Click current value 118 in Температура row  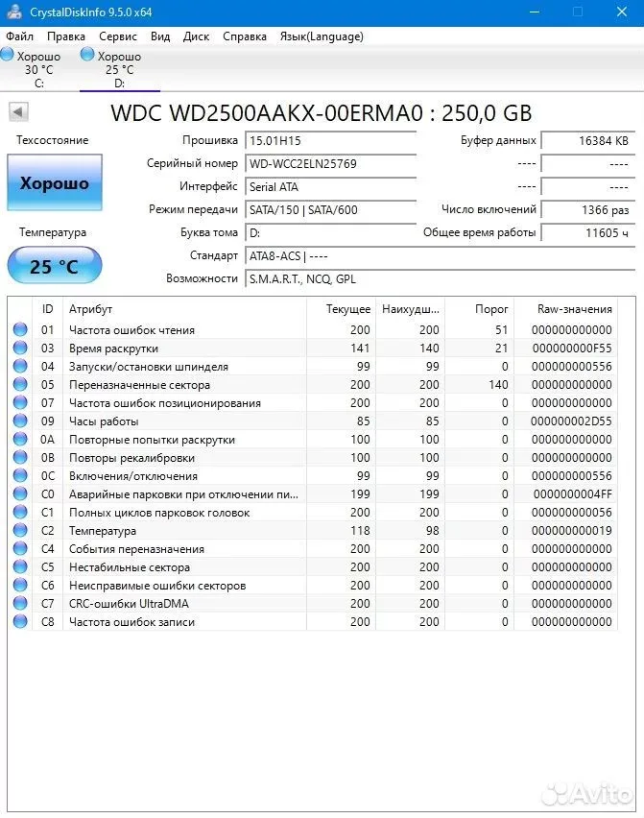click(x=360, y=531)
